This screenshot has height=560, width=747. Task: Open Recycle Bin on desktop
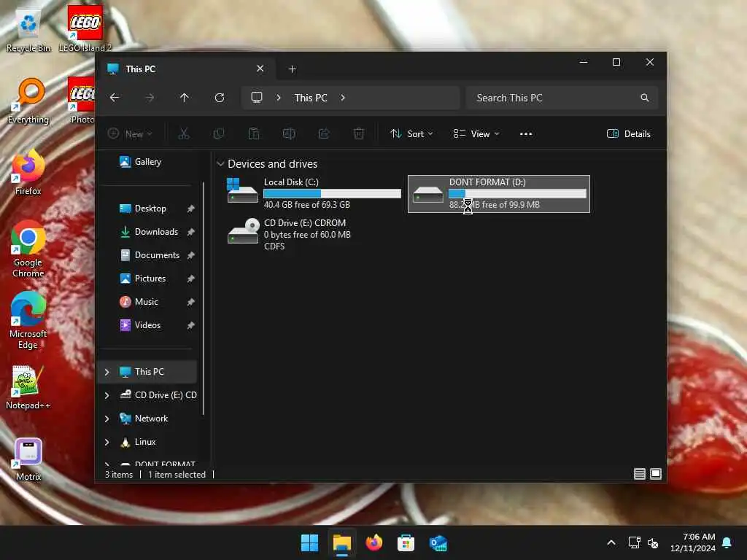(x=28, y=31)
